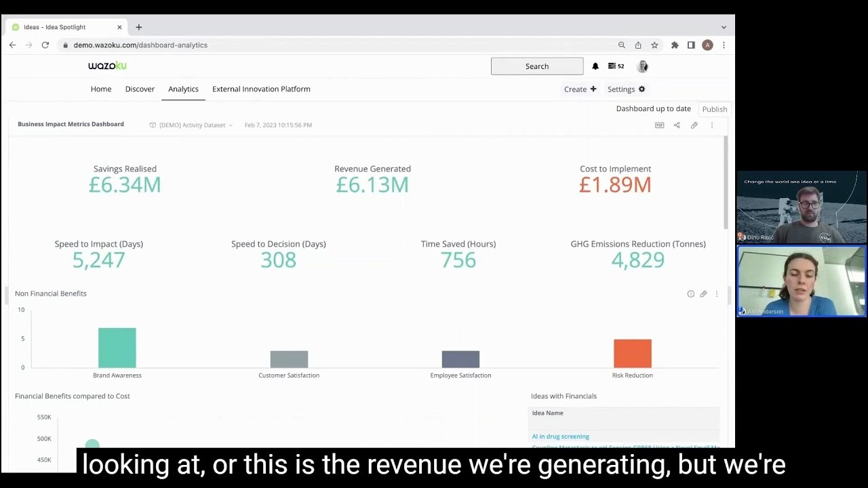Click the Wazoku logo
The width and height of the screenshot is (868, 488).
pos(107,66)
